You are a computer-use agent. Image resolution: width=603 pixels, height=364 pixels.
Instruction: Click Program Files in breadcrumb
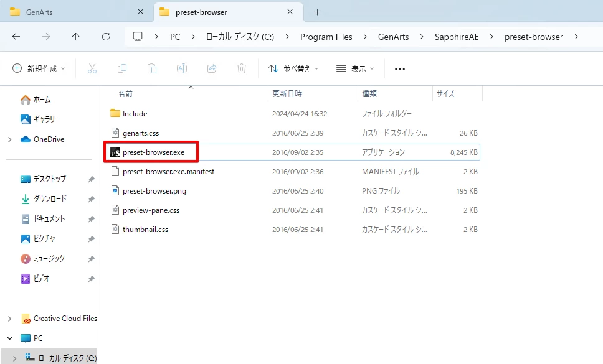pos(326,37)
